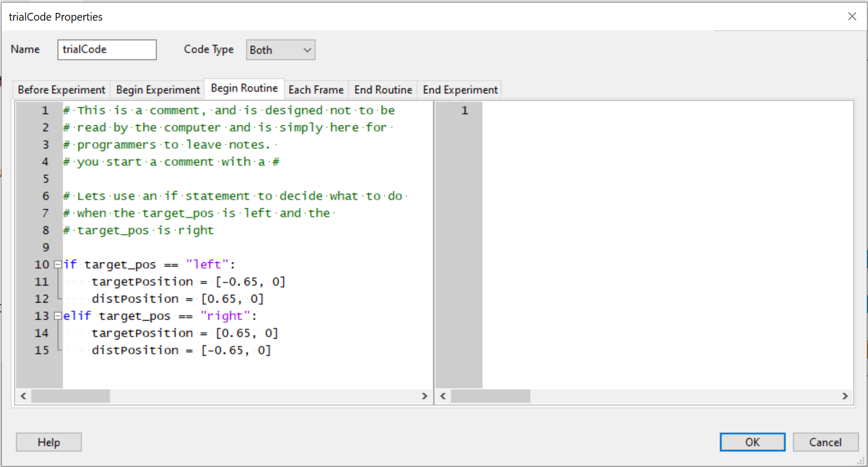This screenshot has height=467, width=868.
Task: Switch to the End Experiment tab
Action: pos(460,90)
